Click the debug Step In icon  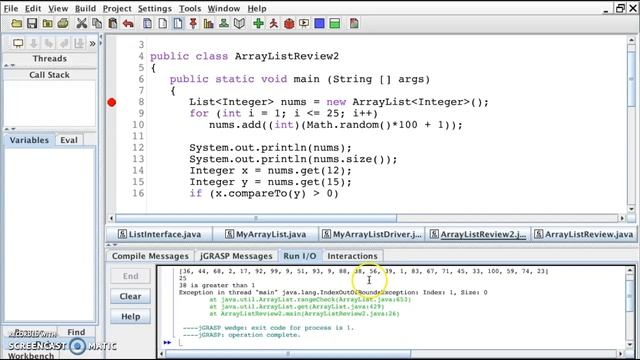click(49, 43)
